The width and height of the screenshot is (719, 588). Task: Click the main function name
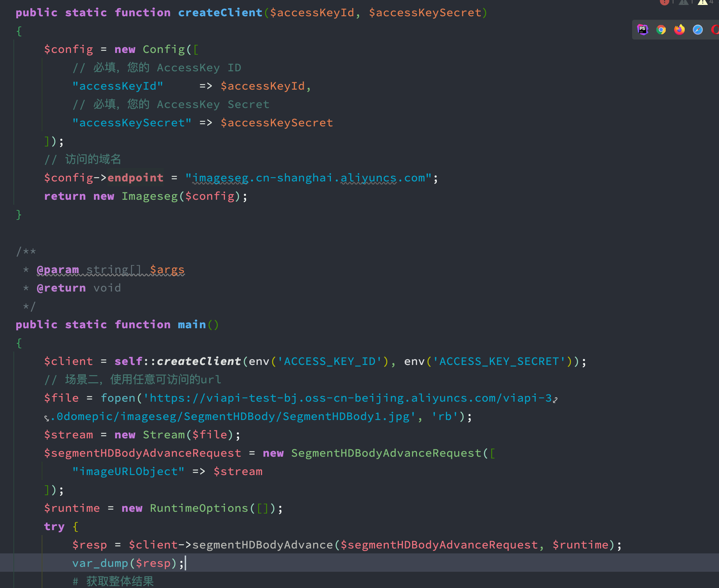pos(192,325)
